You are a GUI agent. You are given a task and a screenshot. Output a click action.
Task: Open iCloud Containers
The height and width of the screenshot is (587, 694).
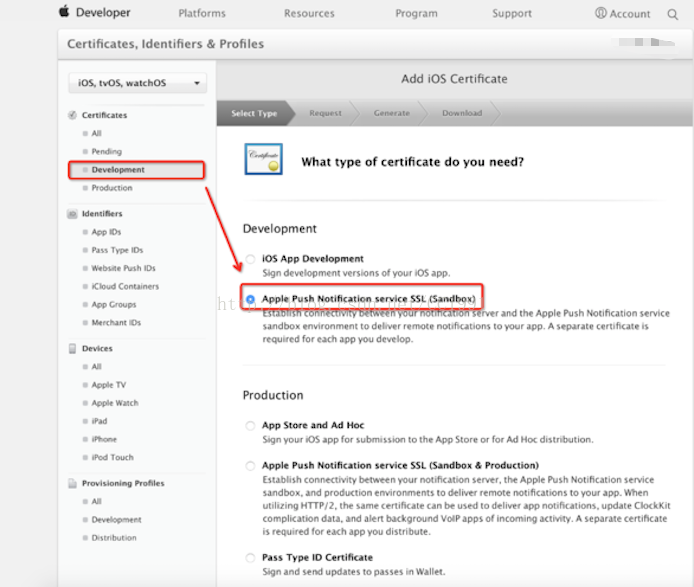(125, 286)
